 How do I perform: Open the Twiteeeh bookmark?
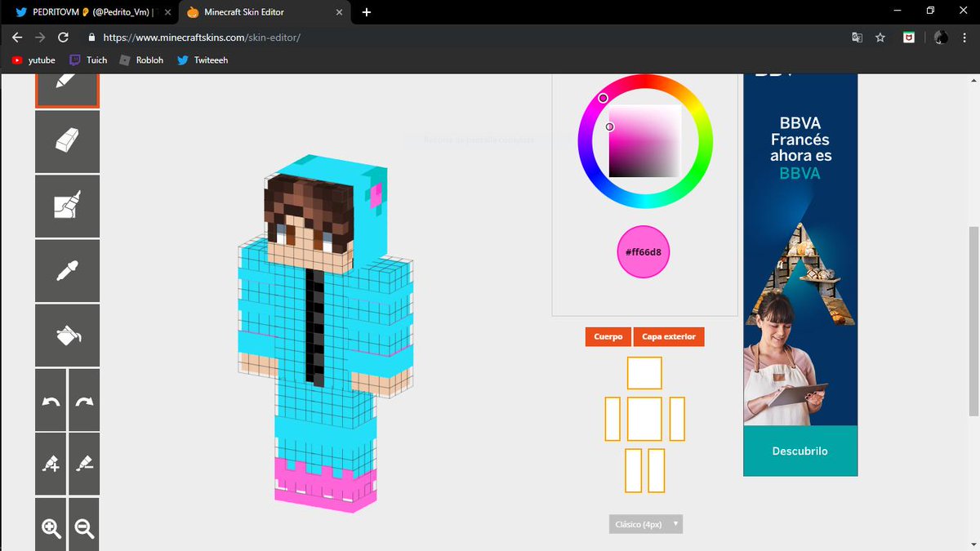[x=203, y=60]
